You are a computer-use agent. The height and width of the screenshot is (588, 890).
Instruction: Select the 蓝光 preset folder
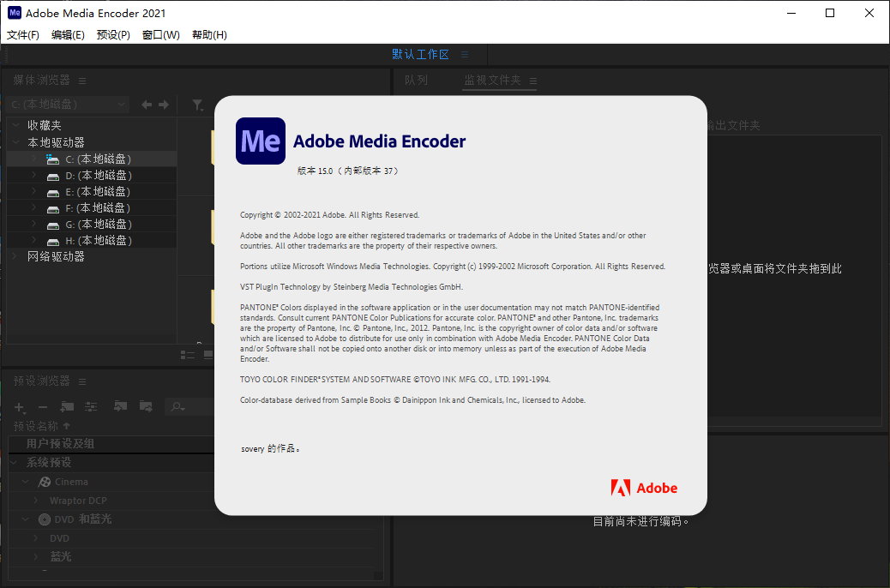pyautogui.click(x=60, y=557)
